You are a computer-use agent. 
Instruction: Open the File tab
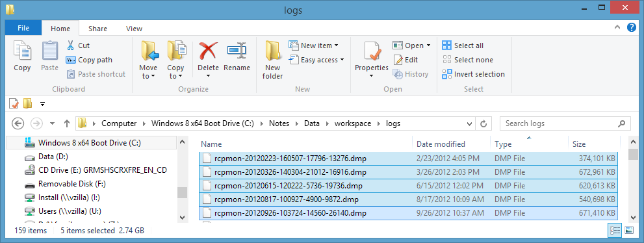coord(23,28)
